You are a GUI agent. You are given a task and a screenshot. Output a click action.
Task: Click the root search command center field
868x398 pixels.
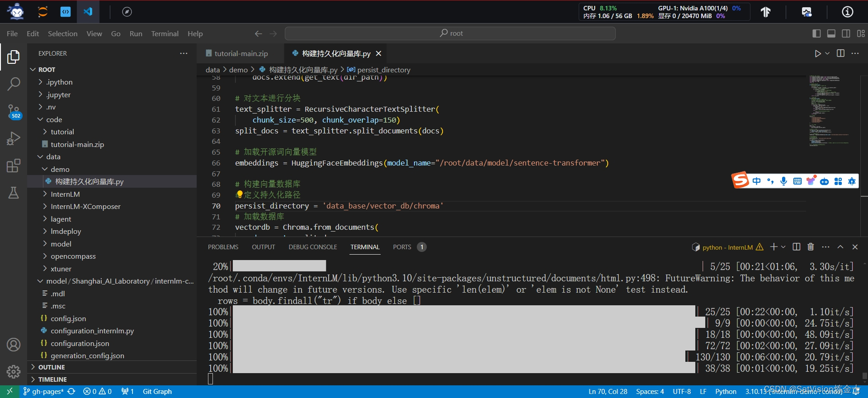(x=450, y=33)
